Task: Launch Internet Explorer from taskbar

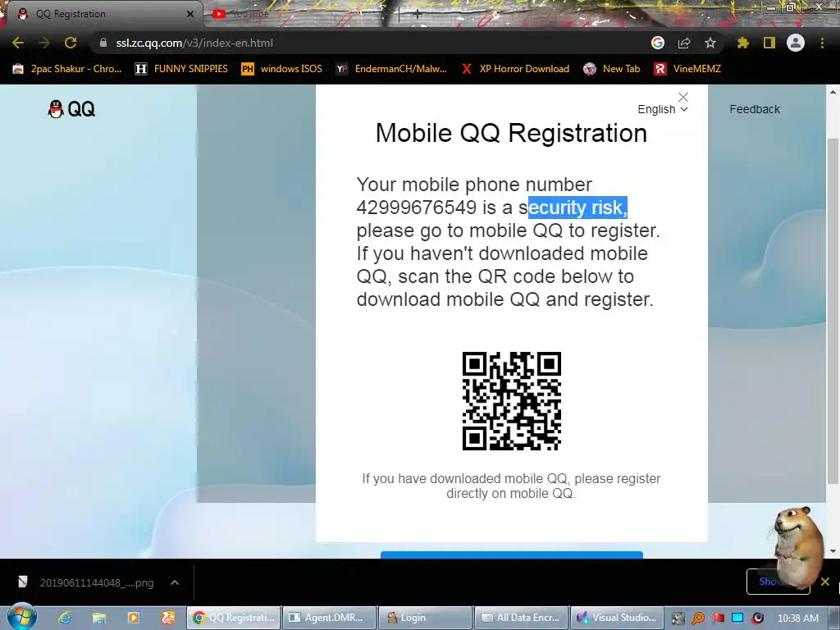Action: [x=65, y=618]
